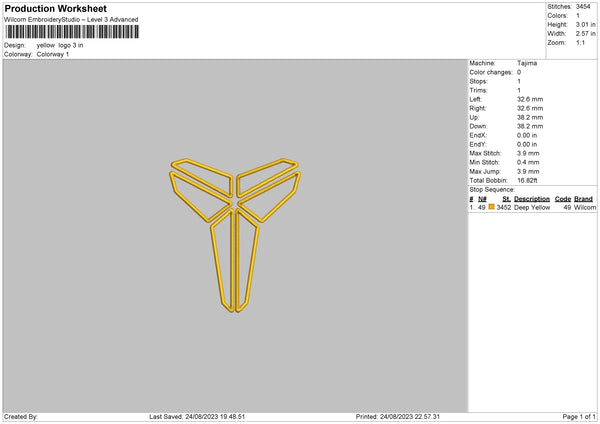Click the 'Colorway 1' value
The width and height of the screenshot is (600, 424).
(x=53, y=54)
